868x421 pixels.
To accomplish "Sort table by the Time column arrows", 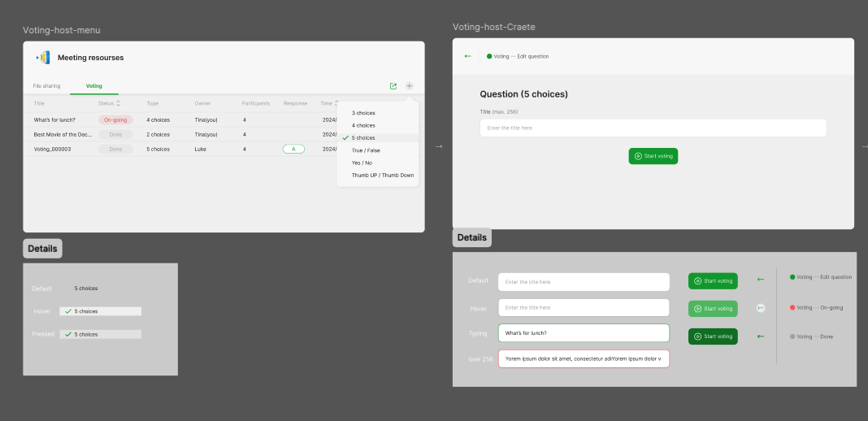I will coord(336,103).
